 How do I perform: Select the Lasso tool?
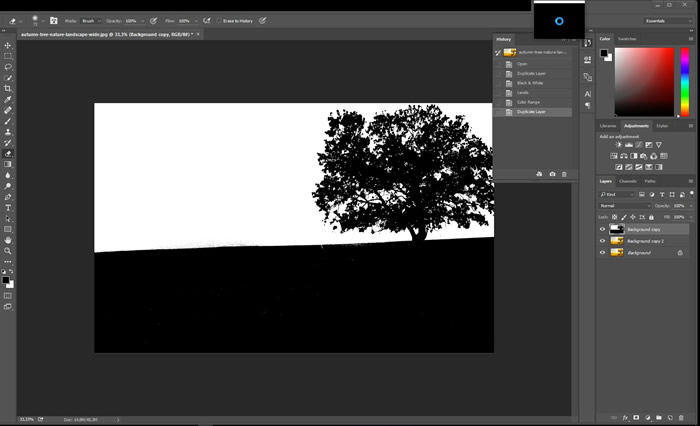pyautogui.click(x=8, y=67)
